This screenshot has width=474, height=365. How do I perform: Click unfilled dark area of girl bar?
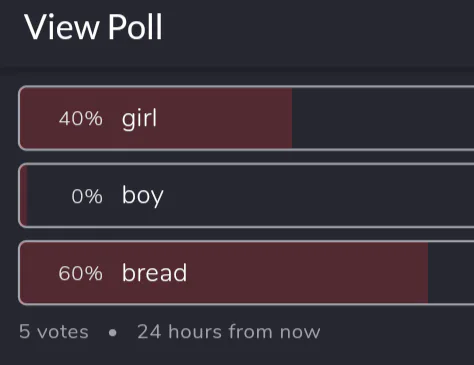tap(383, 118)
